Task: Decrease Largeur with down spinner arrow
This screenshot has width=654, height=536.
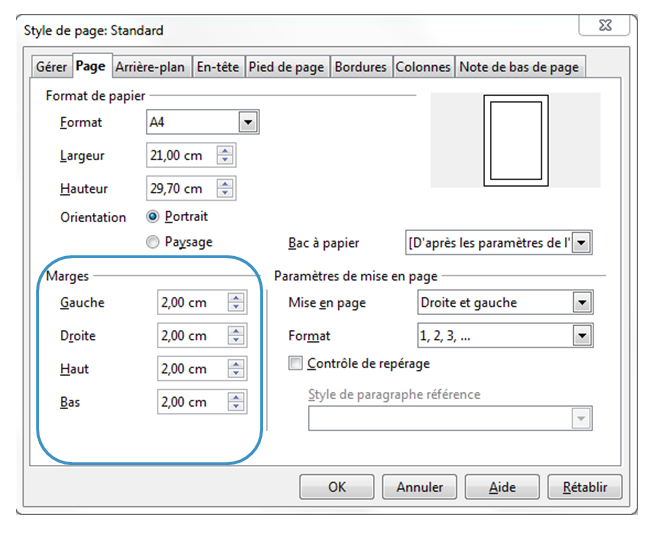Action: click(225, 160)
